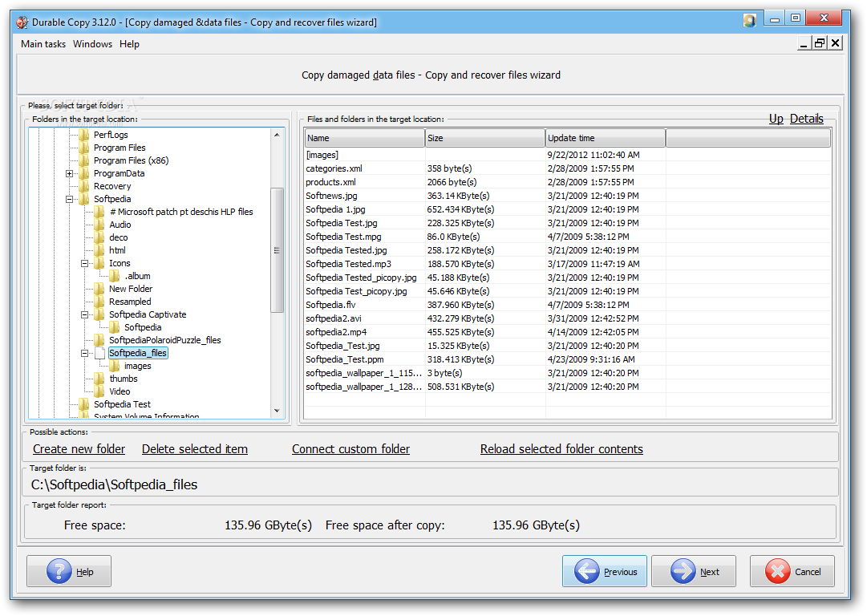Click the images folder icon in tree
Image resolution: width=867 pixels, height=616 pixels.
115,366
